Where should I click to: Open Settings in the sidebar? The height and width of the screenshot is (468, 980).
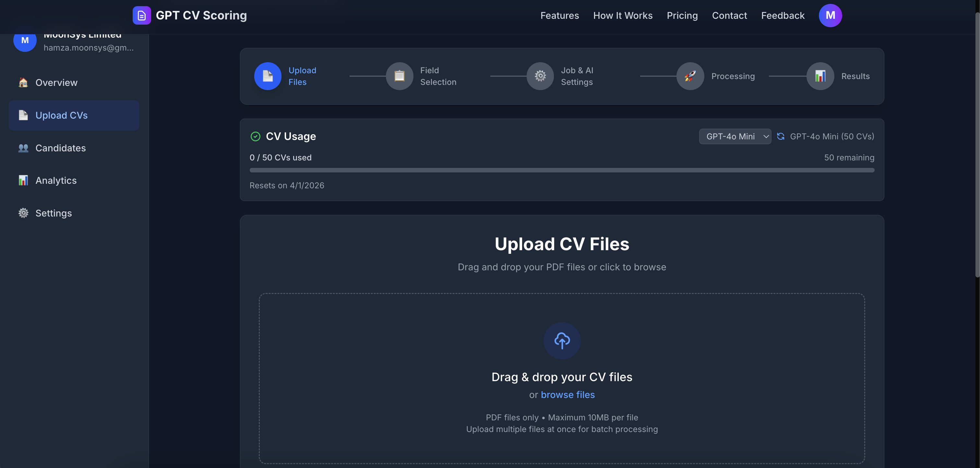pyautogui.click(x=53, y=213)
